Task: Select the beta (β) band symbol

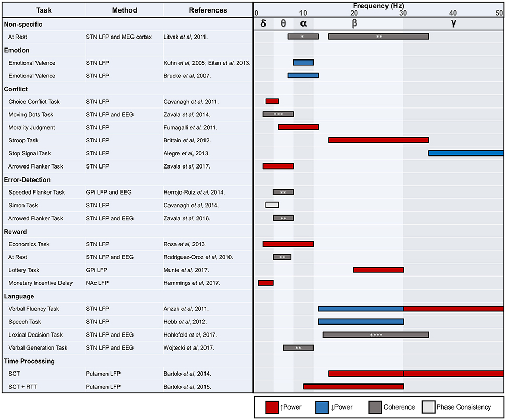Action: pyautogui.click(x=354, y=23)
